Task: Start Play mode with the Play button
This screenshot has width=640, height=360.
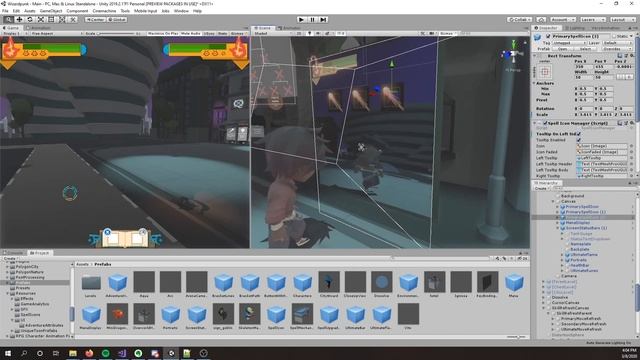Action: (x=301, y=19)
